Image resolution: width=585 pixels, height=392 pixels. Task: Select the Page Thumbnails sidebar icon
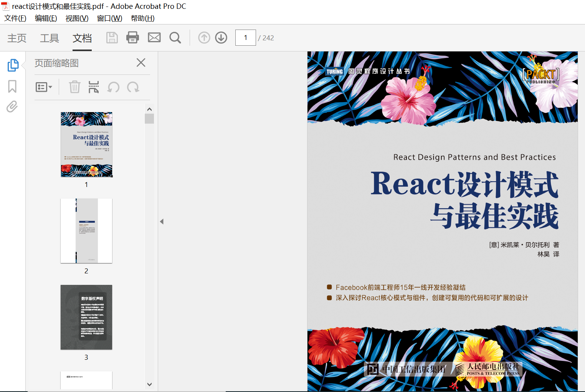(13, 65)
